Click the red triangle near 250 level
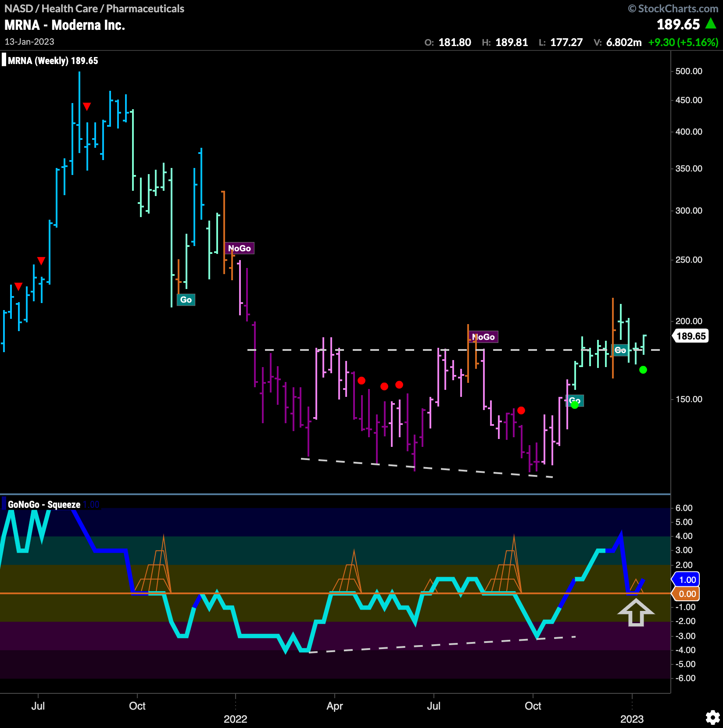Viewport: 723px width, 728px height. 41,261
